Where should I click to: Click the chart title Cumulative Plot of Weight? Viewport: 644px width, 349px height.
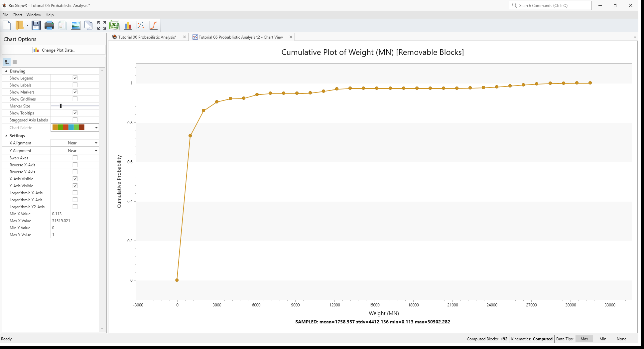click(372, 52)
